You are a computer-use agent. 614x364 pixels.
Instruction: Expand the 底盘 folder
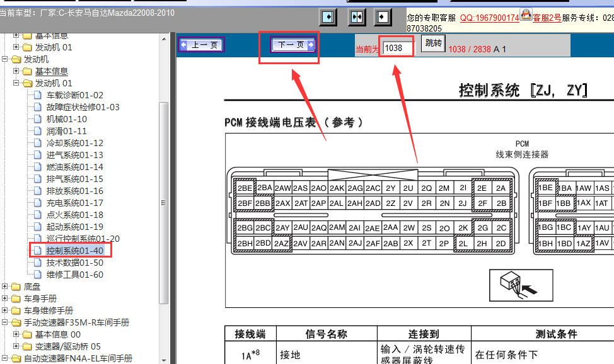[4, 287]
